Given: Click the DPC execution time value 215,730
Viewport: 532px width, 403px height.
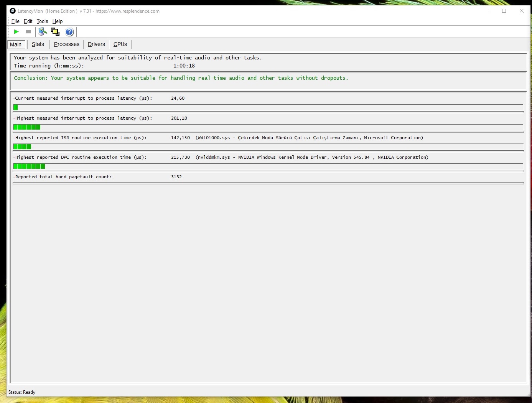Looking at the screenshot, I should pos(180,157).
